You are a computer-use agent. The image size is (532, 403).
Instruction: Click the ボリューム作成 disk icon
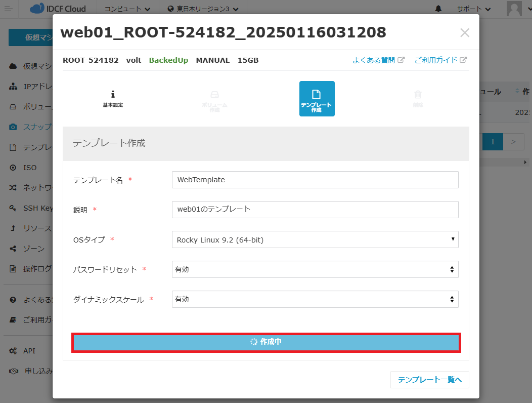click(214, 95)
